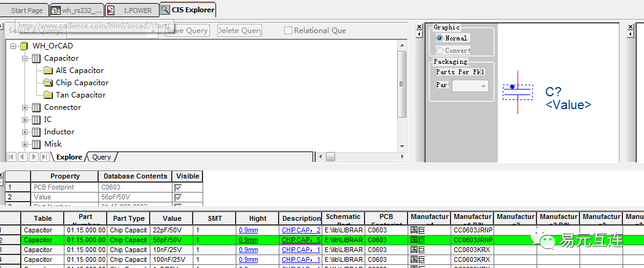The height and width of the screenshot is (268, 644).
Task: Expand the Connector tree node
Action: (25, 107)
